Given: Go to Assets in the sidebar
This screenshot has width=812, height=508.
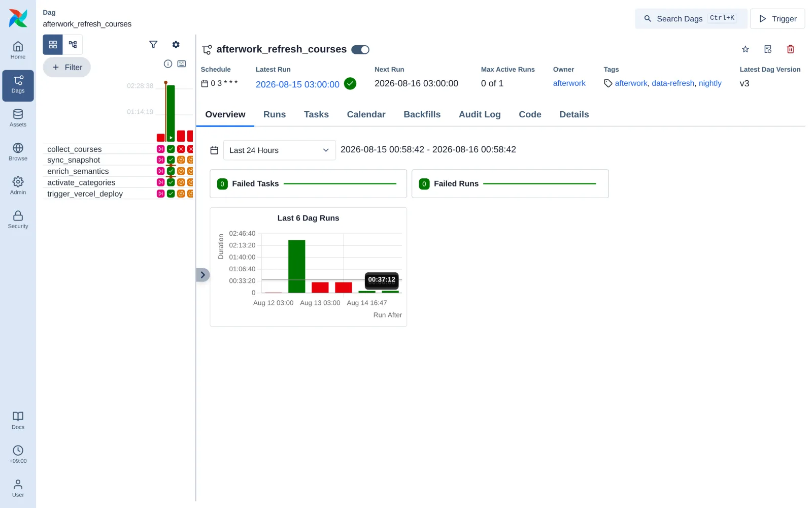Looking at the screenshot, I should pos(18,118).
